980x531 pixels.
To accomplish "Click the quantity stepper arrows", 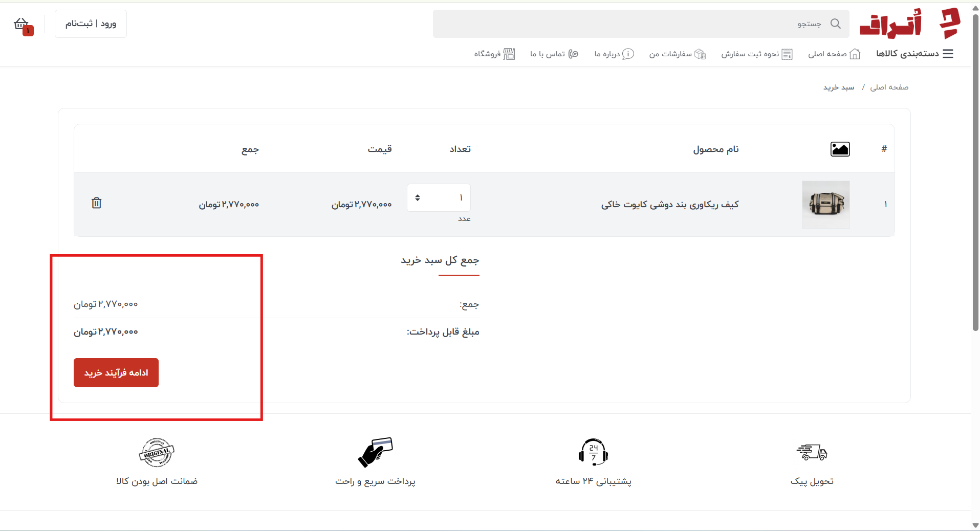I will tap(418, 197).
